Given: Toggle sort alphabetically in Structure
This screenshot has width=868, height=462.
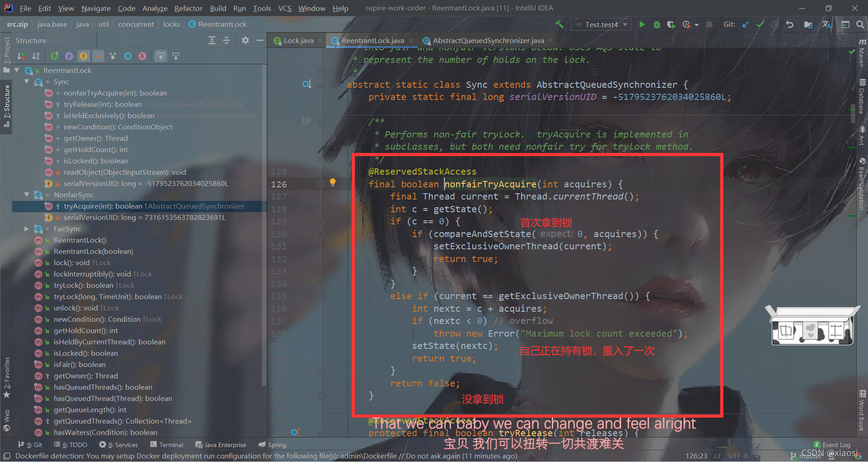Looking at the screenshot, I should pos(36,56).
